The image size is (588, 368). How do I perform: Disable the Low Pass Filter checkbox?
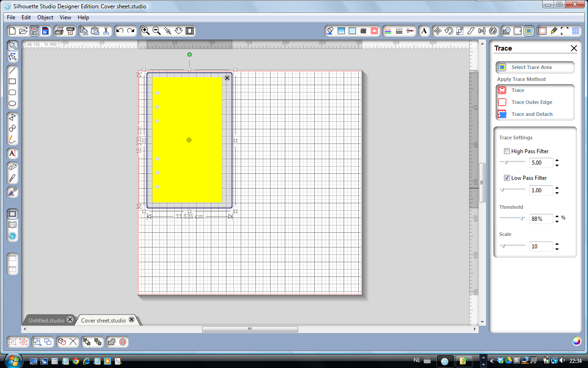507,178
